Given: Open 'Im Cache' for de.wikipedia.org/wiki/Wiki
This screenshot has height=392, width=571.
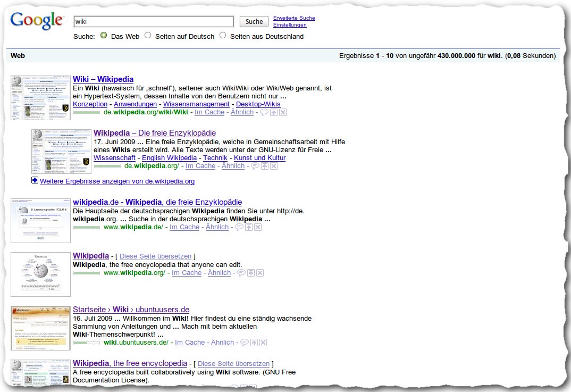Looking at the screenshot, I should (x=209, y=112).
